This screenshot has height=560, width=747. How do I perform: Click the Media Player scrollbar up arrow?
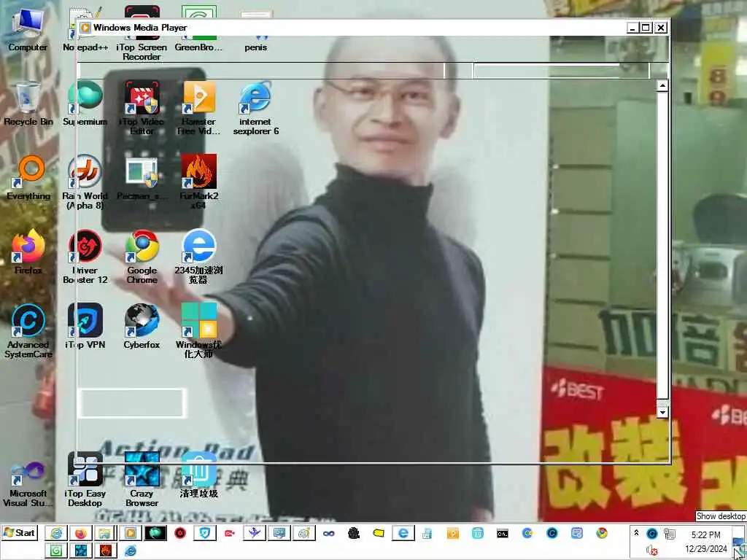click(662, 86)
